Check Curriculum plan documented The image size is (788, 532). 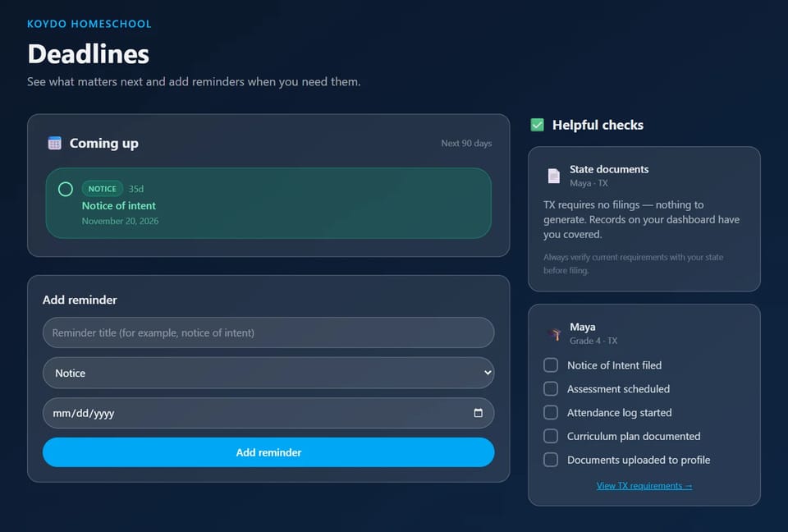tap(551, 436)
